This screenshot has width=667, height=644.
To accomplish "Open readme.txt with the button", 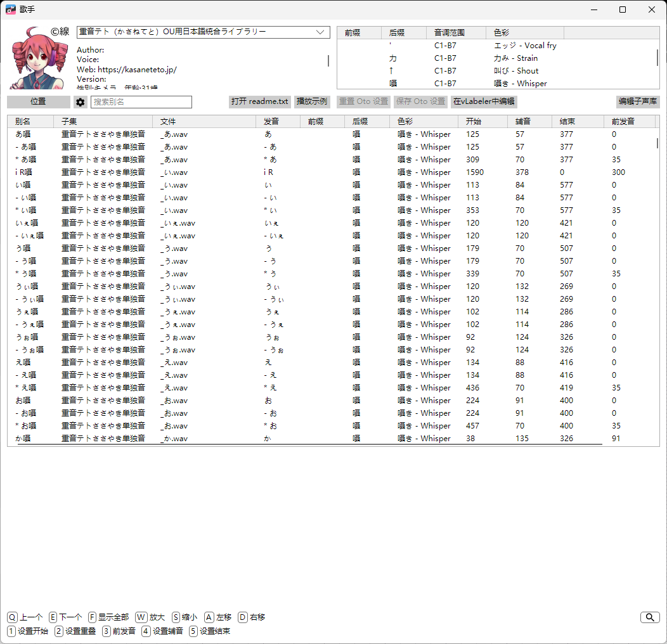I will [x=259, y=102].
